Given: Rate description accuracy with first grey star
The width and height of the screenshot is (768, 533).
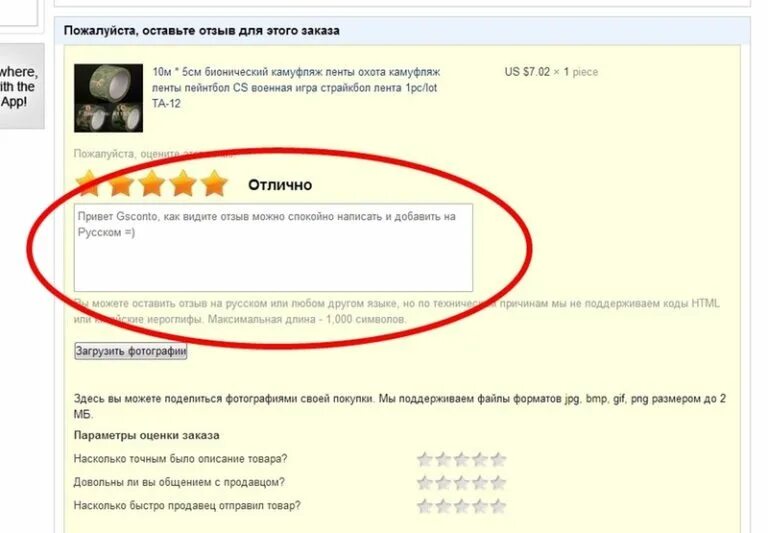Looking at the screenshot, I should pyautogui.click(x=425, y=460).
